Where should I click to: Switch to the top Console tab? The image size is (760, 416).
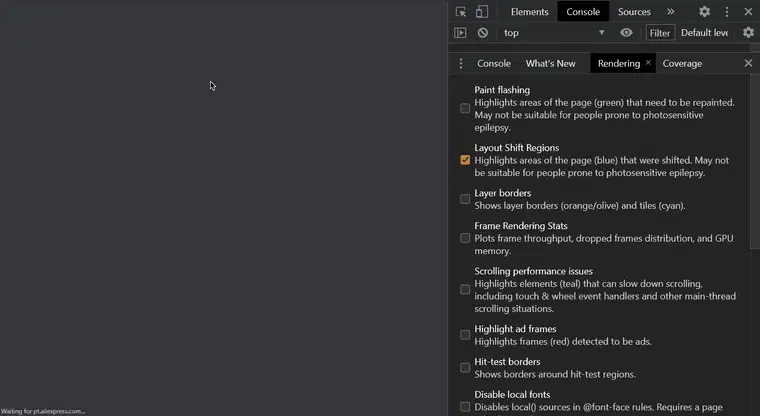tap(583, 12)
